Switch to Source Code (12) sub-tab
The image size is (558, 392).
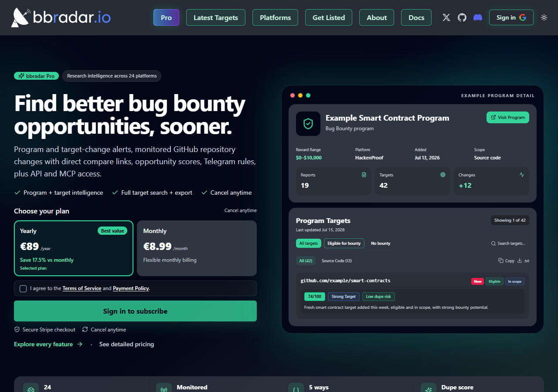pos(337,260)
